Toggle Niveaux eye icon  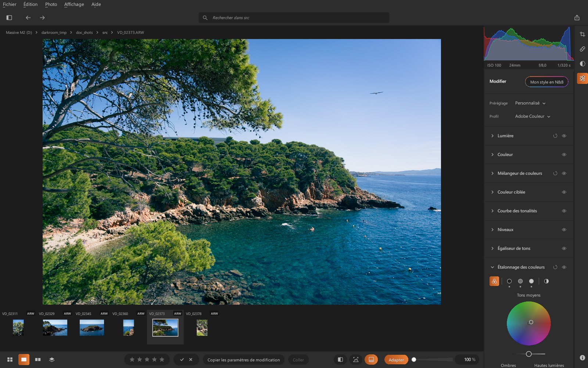564,230
